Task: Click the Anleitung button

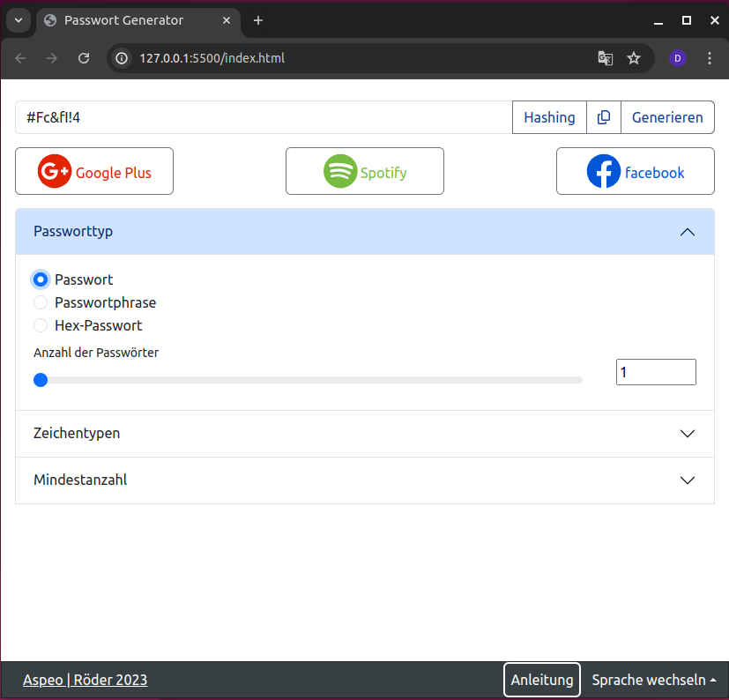Action: pyautogui.click(x=541, y=680)
